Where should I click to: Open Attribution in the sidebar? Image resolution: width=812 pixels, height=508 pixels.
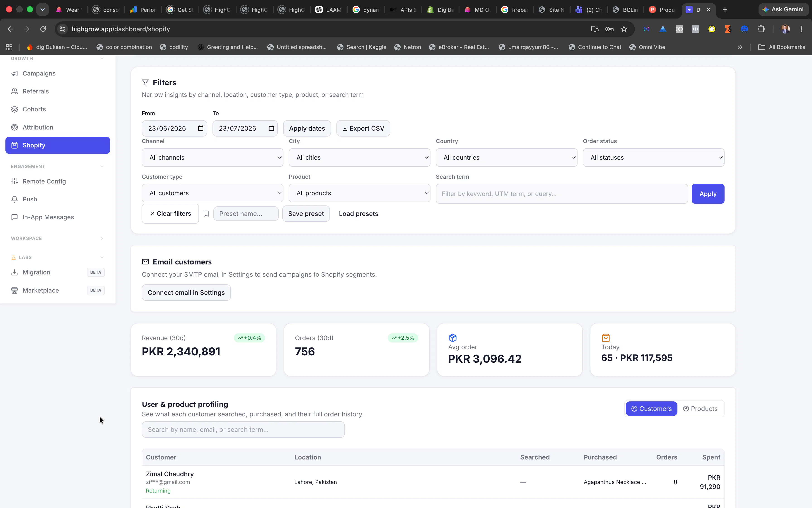[58, 127]
